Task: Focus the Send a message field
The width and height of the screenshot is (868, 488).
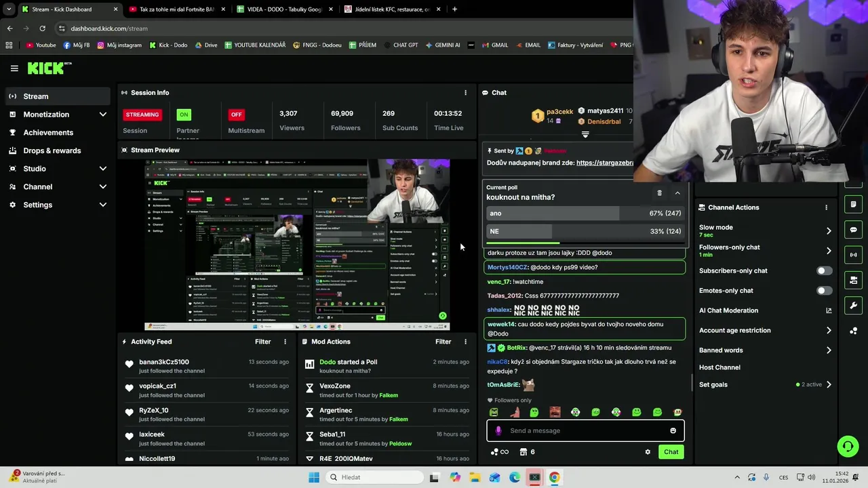Action: pyautogui.click(x=585, y=430)
